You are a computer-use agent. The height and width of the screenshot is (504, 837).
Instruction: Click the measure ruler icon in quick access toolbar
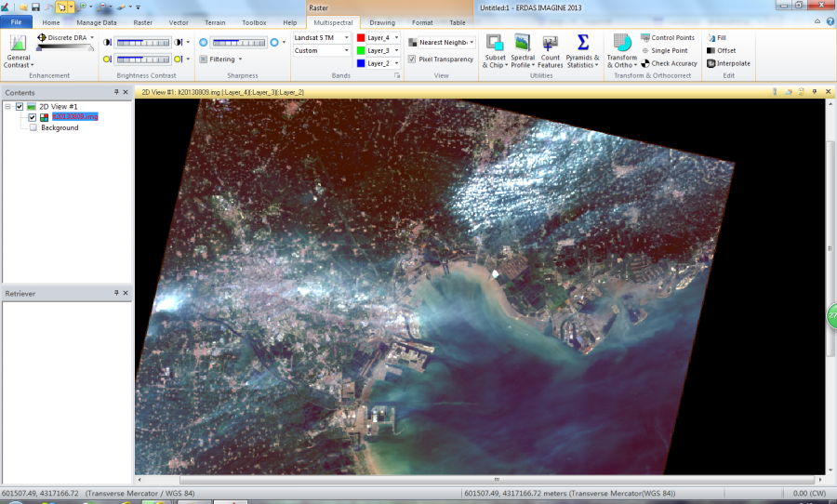[121, 7]
